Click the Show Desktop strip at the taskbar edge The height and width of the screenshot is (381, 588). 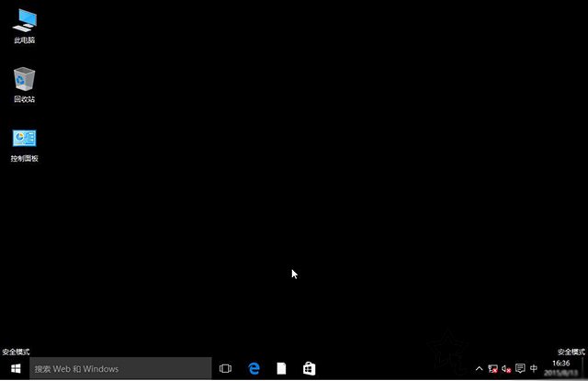pos(585,369)
